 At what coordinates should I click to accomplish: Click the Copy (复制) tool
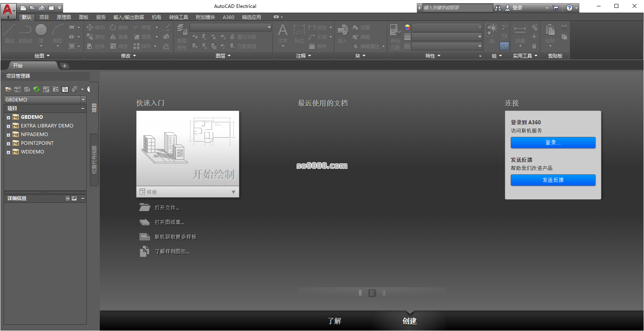pyautogui.click(x=95, y=37)
